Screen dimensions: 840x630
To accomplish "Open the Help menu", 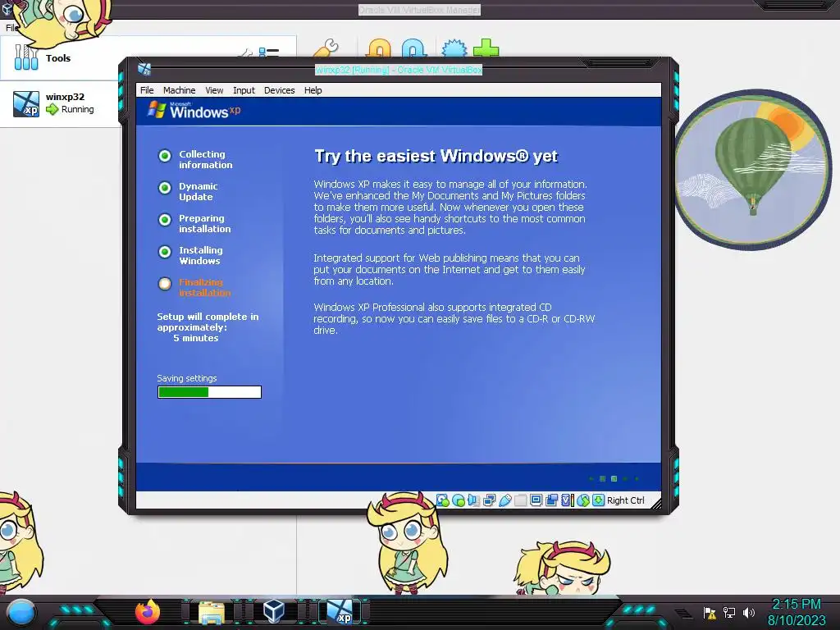I will pos(313,90).
